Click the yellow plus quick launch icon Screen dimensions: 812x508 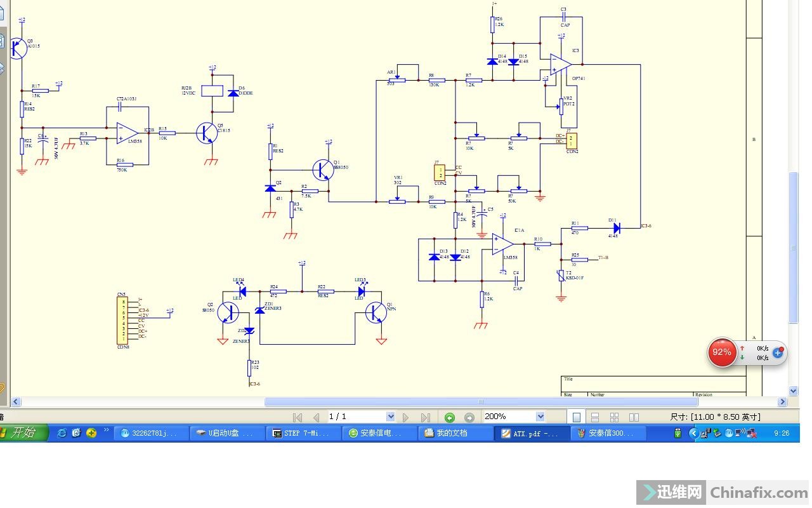(x=91, y=433)
